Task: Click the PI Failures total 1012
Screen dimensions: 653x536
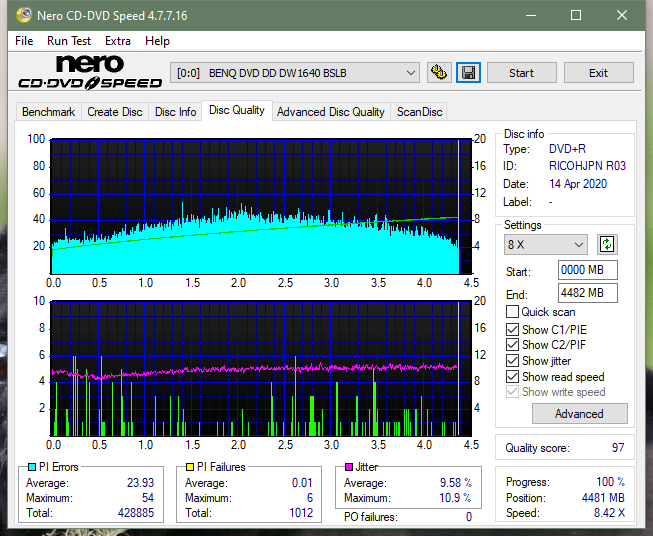Action: coord(301,513)
